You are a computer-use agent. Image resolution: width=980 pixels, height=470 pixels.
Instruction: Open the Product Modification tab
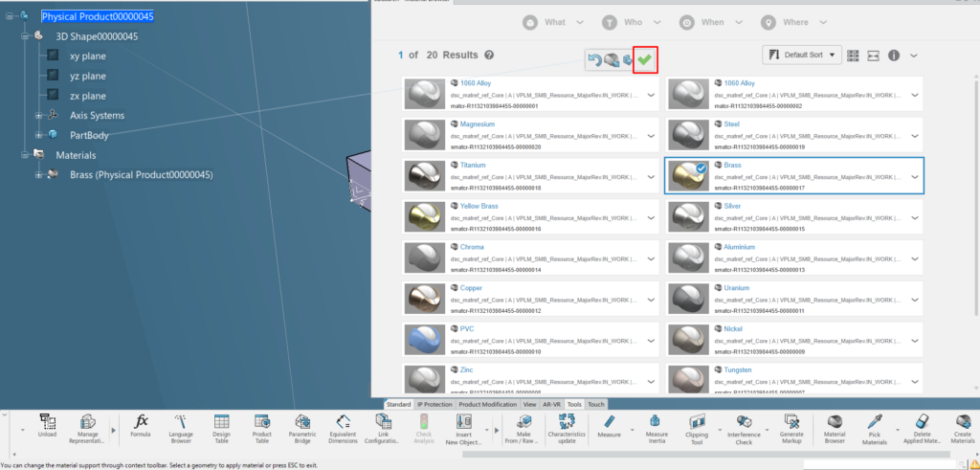coord(487,404)
